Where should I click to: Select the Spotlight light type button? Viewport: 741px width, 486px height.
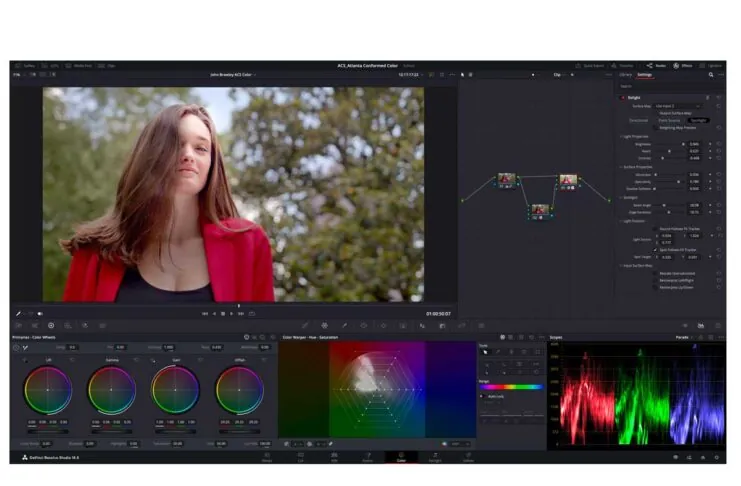[697, 120]
